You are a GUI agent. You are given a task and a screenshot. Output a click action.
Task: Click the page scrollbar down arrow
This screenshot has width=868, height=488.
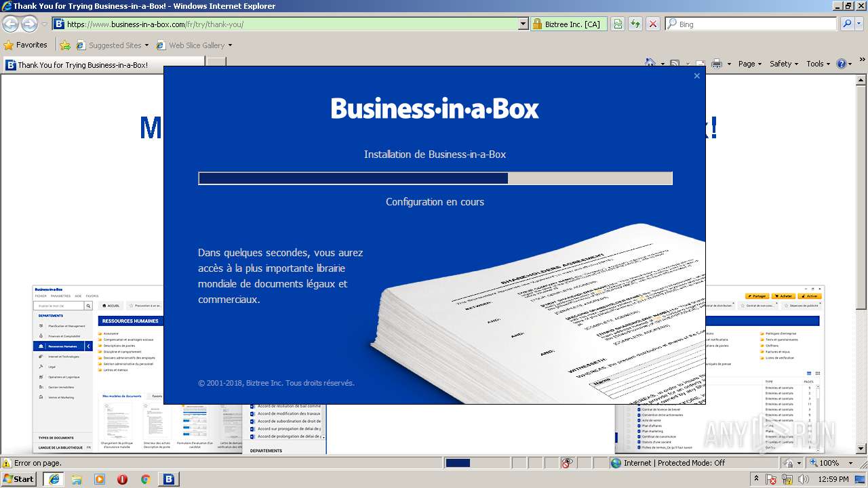pyautogui.click(x=861, y=449)
